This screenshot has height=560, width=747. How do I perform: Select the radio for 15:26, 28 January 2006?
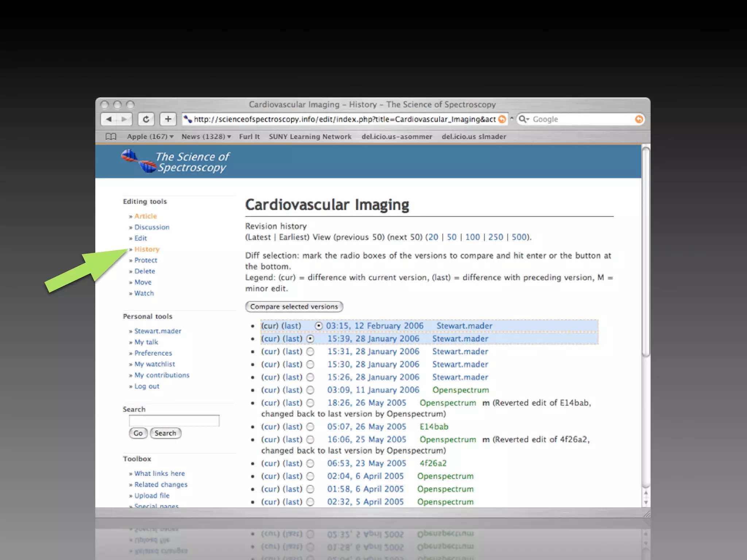(x=310, y=377)
